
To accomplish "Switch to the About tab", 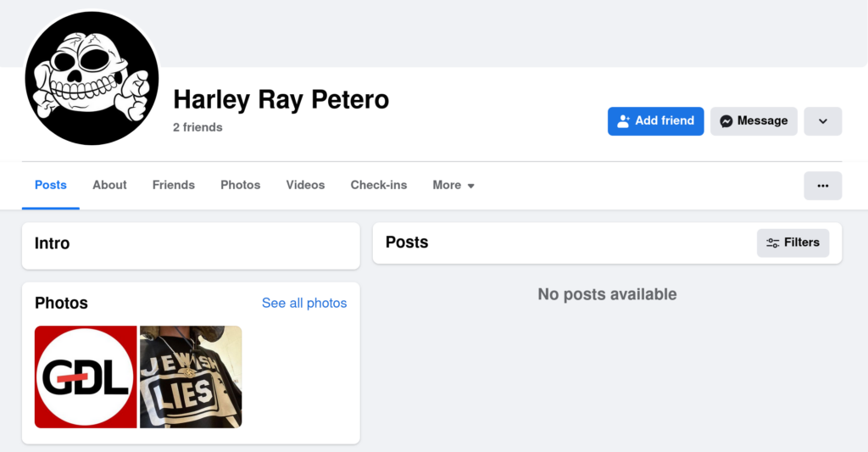I will 109,185.
